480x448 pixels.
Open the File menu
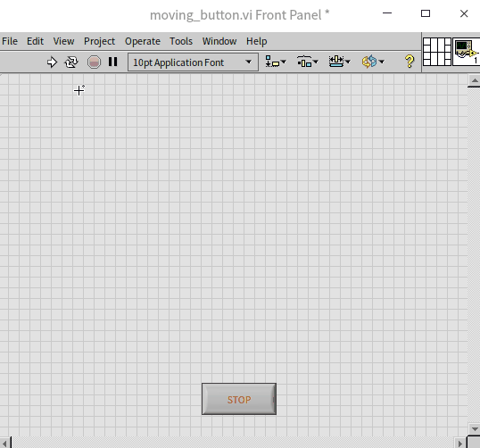10,41
